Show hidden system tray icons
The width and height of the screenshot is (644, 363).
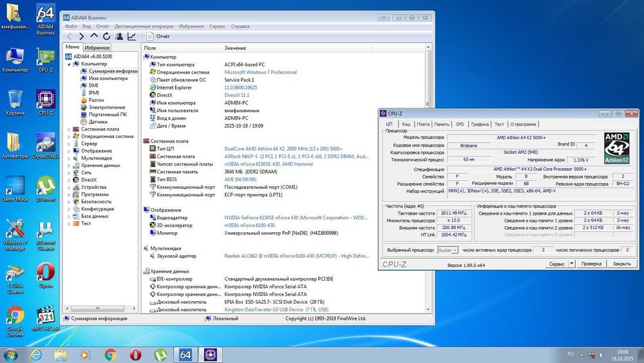[x=582, y=355]
